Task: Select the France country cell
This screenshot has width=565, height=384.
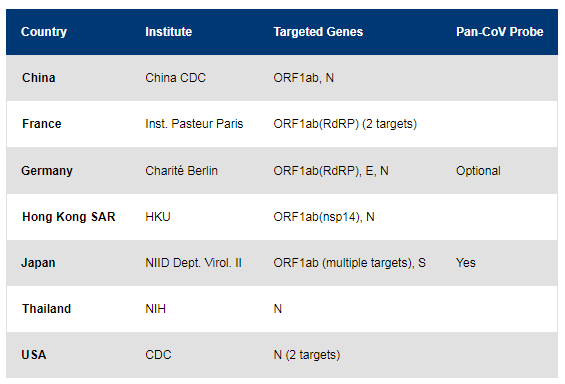Action: 41,124
